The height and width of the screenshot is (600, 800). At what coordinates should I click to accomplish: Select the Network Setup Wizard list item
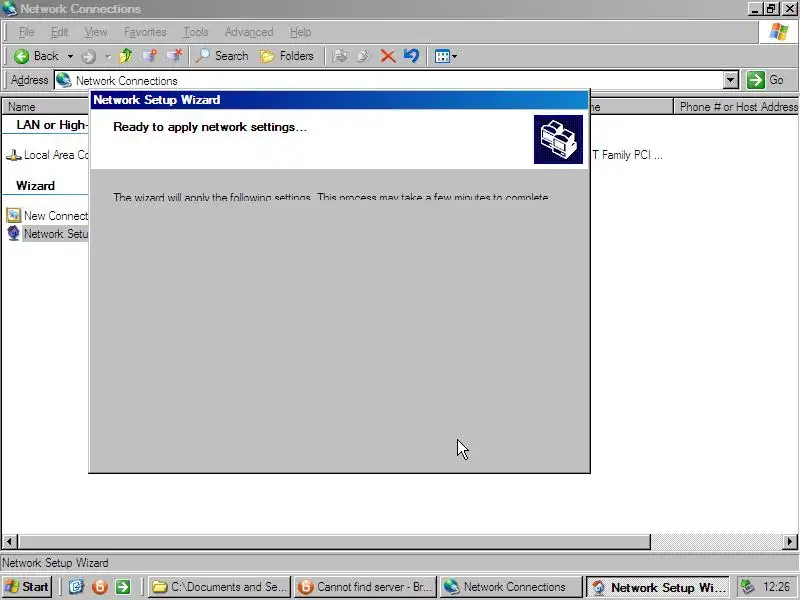pyautogui.click(x=47, y=234)
